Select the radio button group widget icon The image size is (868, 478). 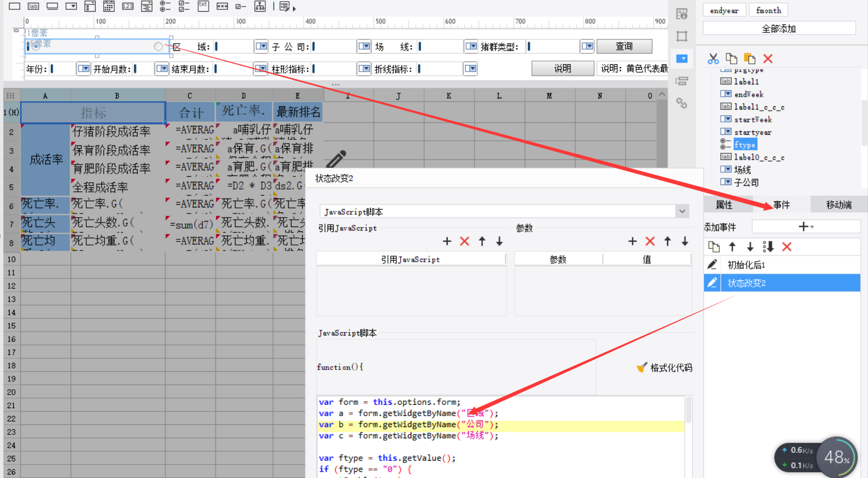165,6
